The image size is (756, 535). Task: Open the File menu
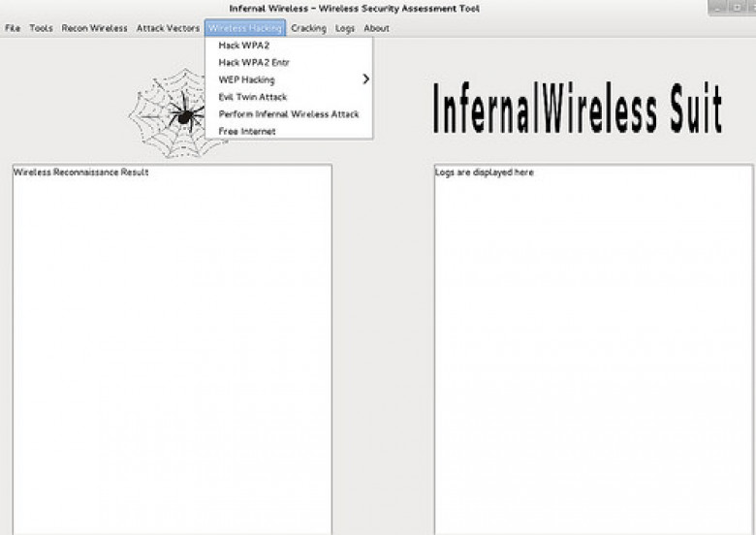tap(13, 28)
